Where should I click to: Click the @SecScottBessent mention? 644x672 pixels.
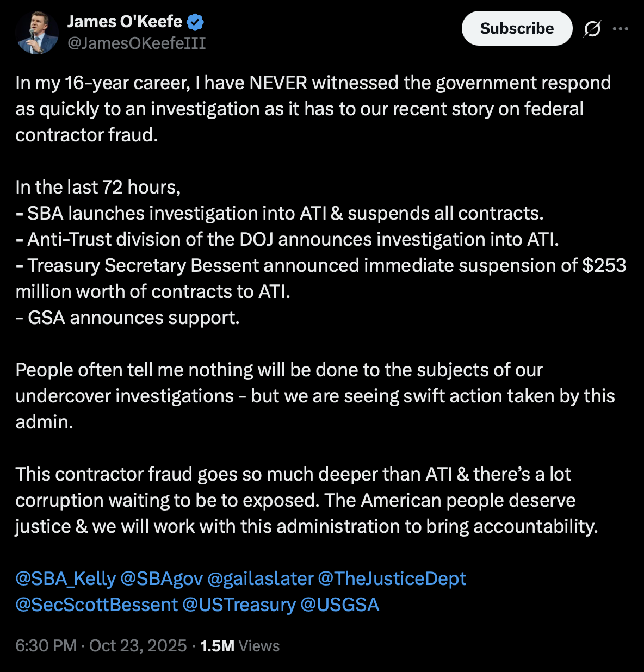97,605
